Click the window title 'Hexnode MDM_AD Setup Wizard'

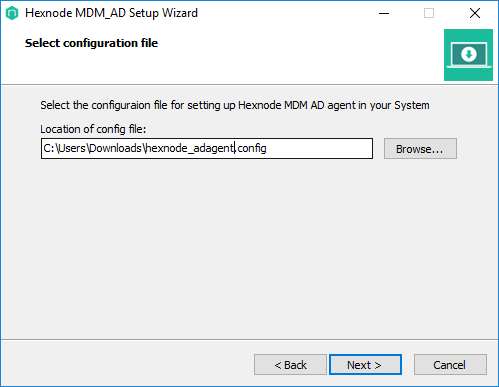[111, 13]
